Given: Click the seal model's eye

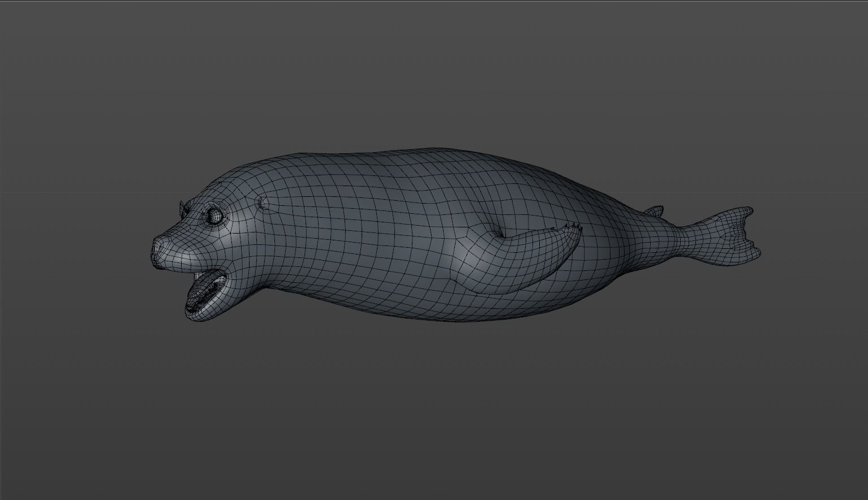Looking at the screenshot, I should click(x=214, y=216).
